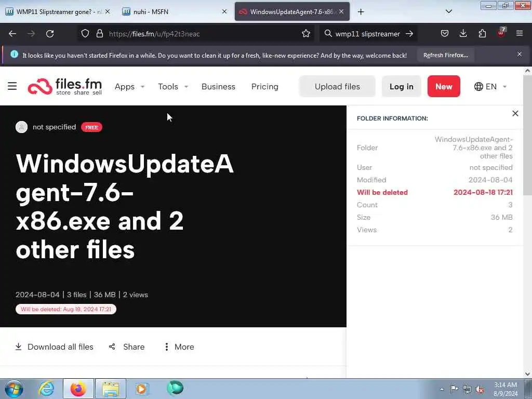Open the extensions puzzle icon
This screenshot has width=532, height=399.
(482, 34)
